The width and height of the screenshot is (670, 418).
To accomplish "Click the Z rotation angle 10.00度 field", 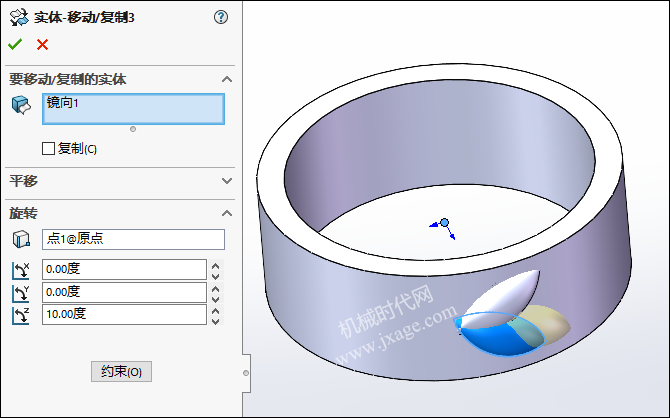I will (x=124, y=314).
